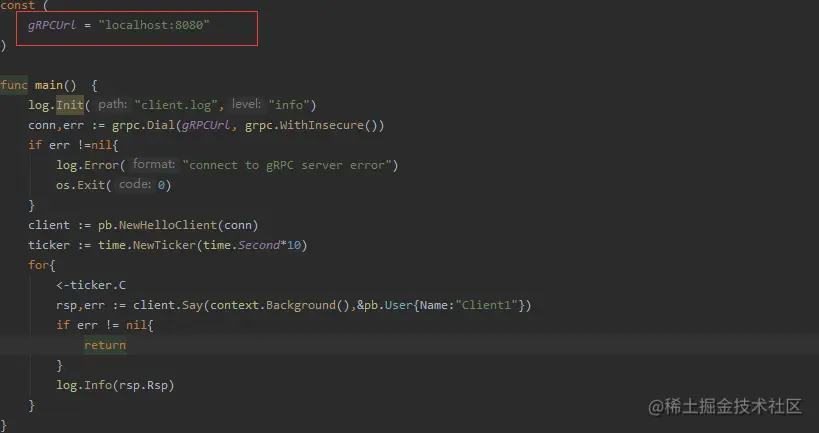Click the const keyword
Viewport: 819px width, 433px height.
17,5
